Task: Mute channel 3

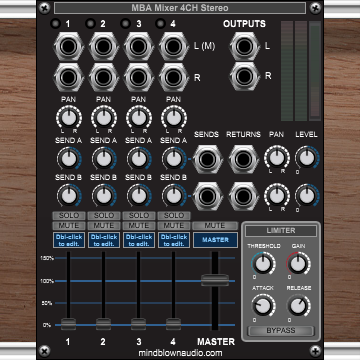Action: coord(139,226)
